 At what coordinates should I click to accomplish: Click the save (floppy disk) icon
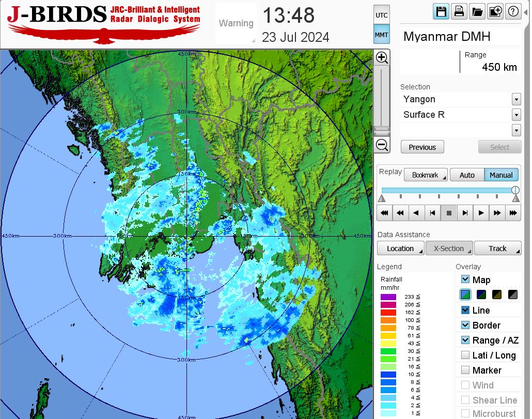pyautogui.click(x=441, y=12)
